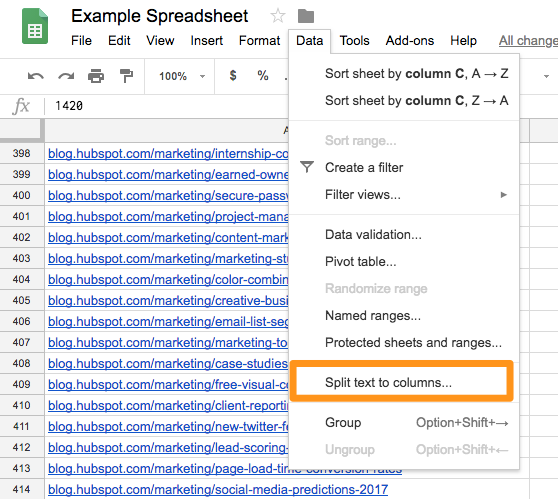Open the page-load-time link in row 413
This screenshot has width=558, height=499.
click(x=168, y=468)
